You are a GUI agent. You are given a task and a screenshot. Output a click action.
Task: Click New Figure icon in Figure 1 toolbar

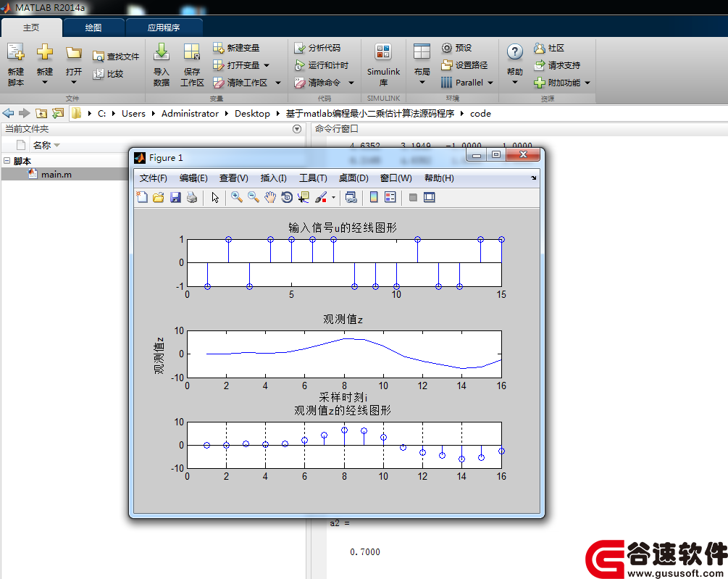142,197
